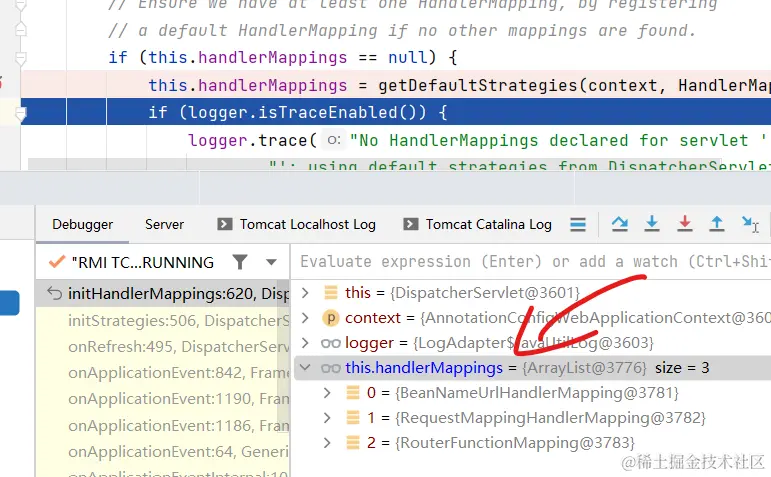Expand element 0 BeanNameUrlHandlerMapping

[x=327, y=393]
